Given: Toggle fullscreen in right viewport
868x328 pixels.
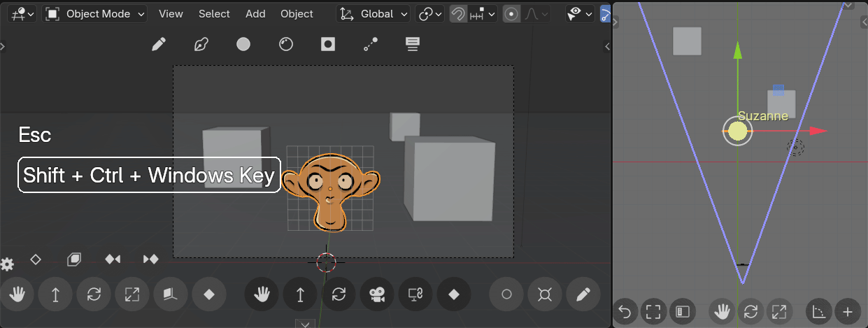Looking at the screenshot, I should [x=654, y=311].
